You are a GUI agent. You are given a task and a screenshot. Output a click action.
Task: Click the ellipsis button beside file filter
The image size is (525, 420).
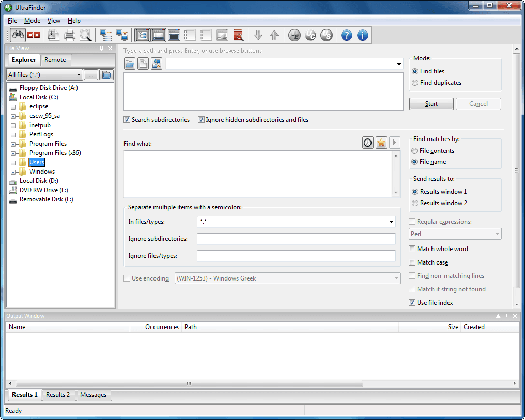[91, 75]
